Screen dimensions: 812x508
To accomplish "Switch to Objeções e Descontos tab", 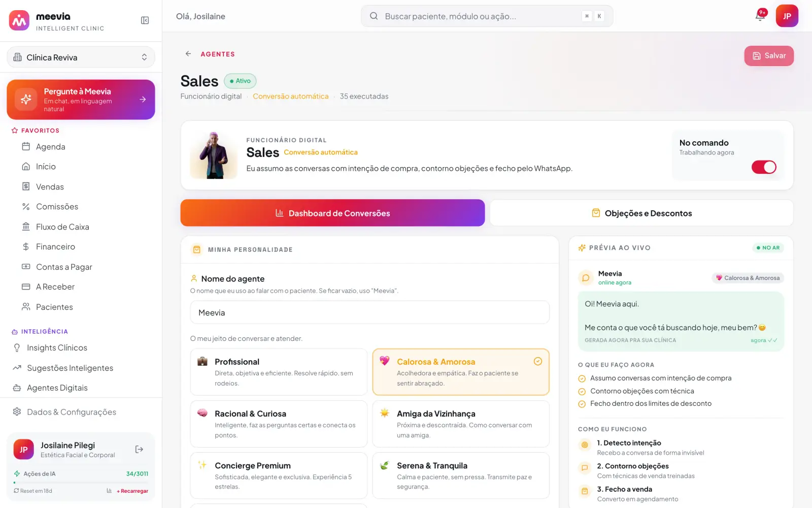I will click(641, 213).
